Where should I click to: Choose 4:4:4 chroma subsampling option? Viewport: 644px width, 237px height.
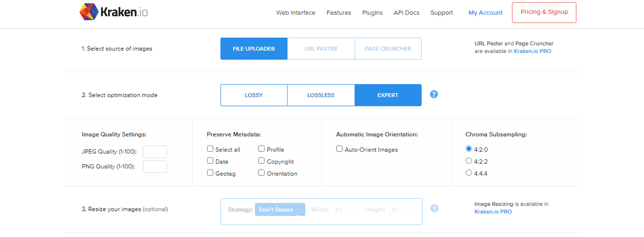[x=469, y=173]
